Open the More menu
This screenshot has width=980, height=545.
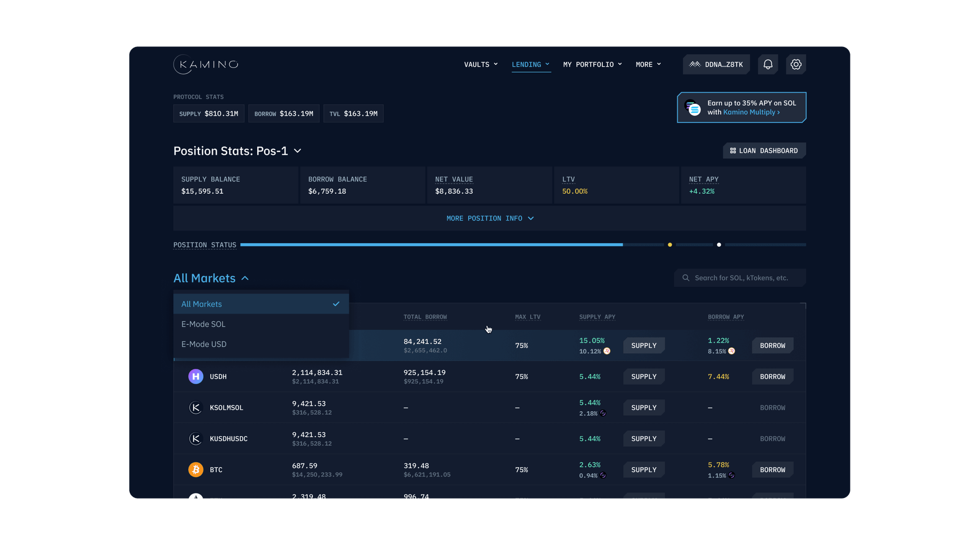[x=648, y=64]
